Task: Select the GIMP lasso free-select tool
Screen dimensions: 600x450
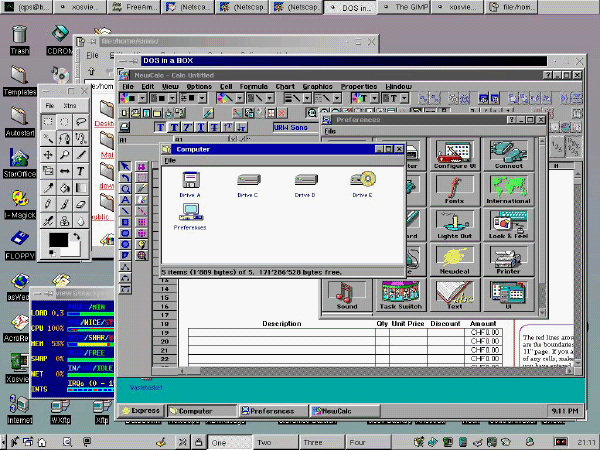Action: (81, 122)
